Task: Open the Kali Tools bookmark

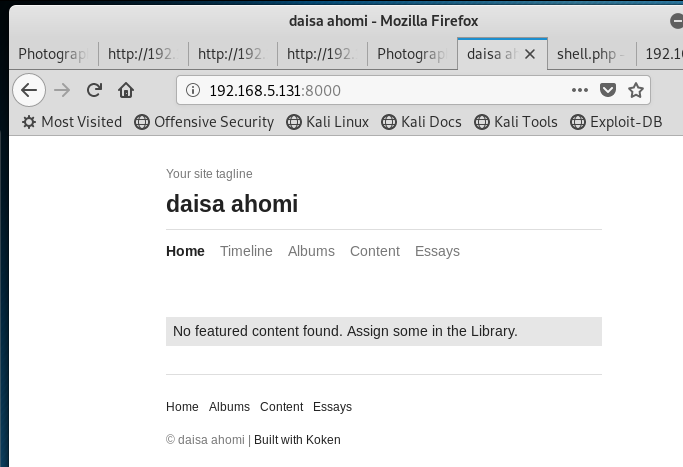Action: point(516,122)
